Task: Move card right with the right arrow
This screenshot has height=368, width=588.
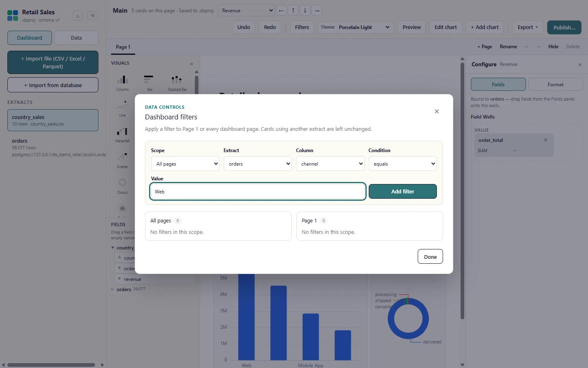Action: pos(317,11)
